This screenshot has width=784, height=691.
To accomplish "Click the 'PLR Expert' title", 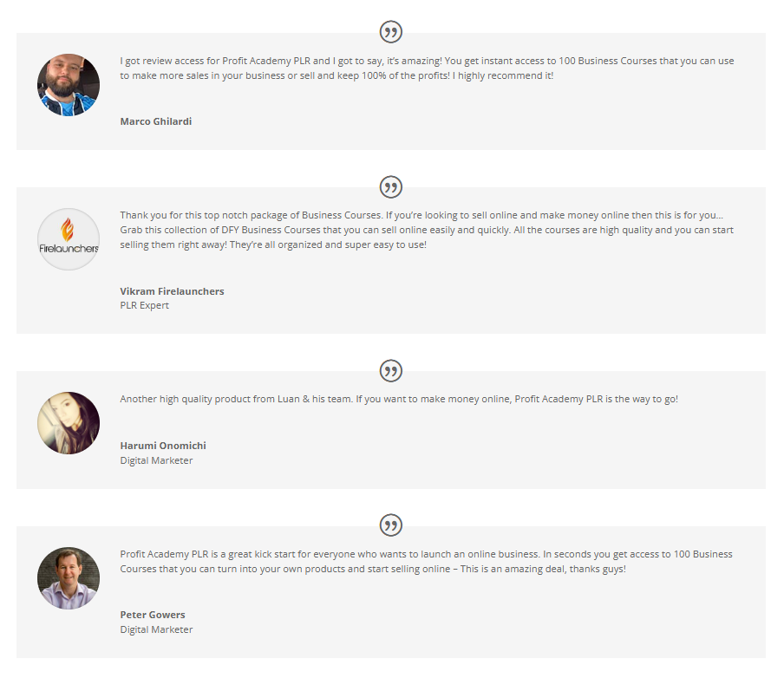I will [145, 305].
